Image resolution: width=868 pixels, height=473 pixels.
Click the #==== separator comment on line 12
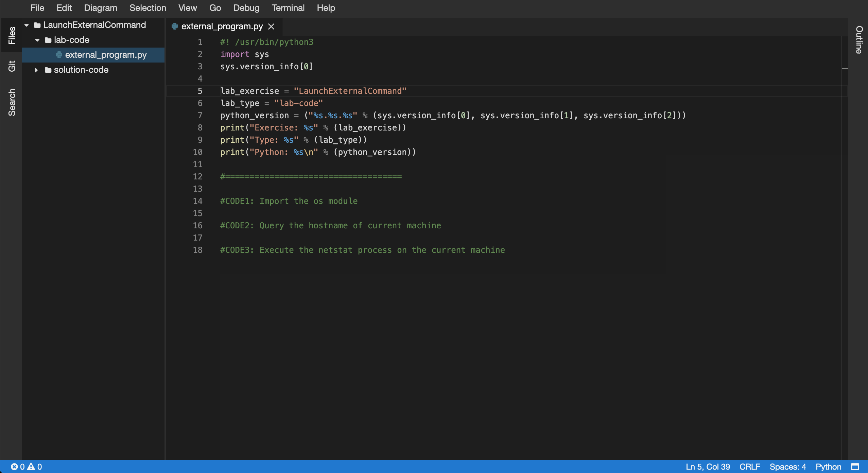point(311,176)
